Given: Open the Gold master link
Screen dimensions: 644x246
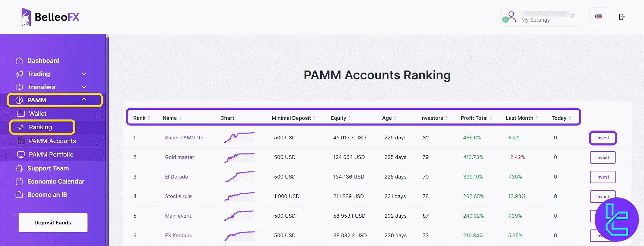Looking at the screenshot, I should point(179,157).
